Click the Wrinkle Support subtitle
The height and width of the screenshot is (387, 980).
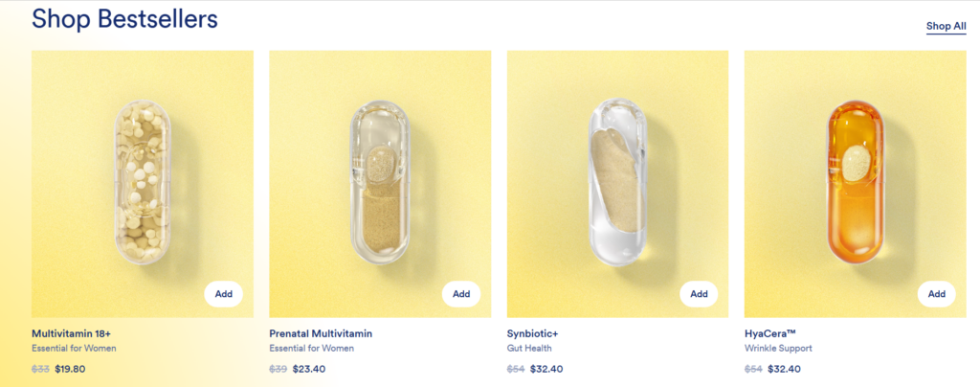pos(778,349)
